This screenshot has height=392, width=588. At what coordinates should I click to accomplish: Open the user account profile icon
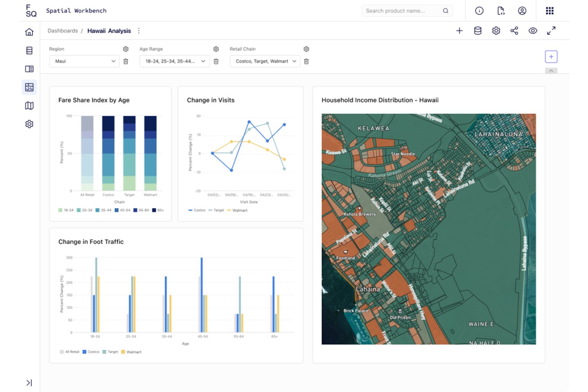(x=522, y=11)
